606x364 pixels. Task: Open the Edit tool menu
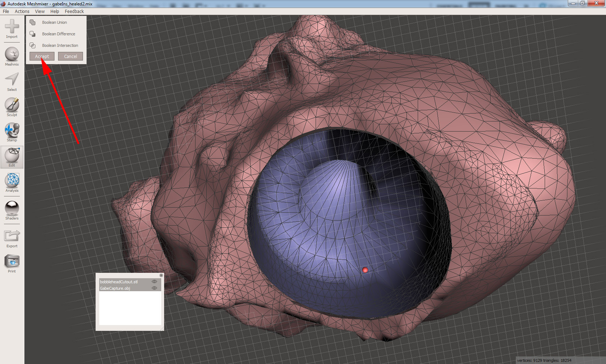12,157
